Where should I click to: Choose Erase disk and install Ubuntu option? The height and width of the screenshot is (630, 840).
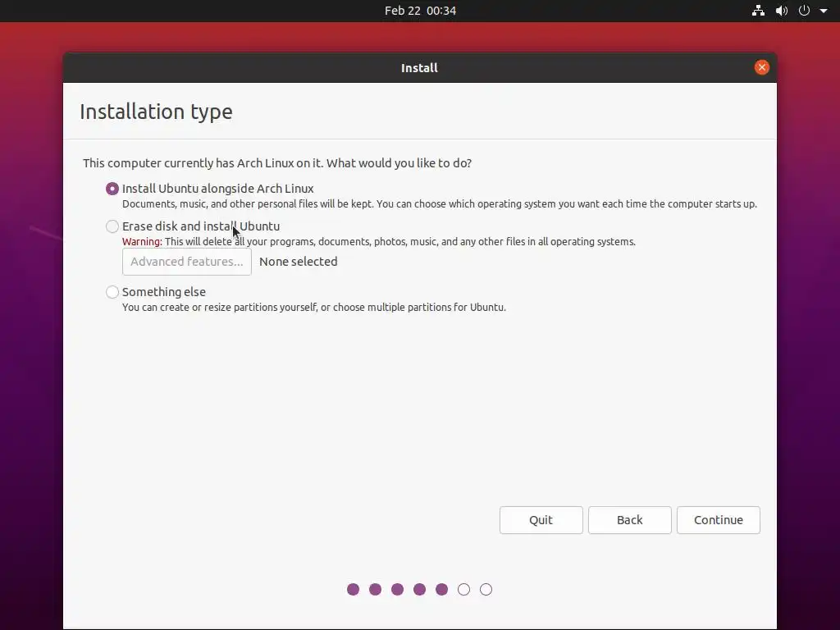112,226
